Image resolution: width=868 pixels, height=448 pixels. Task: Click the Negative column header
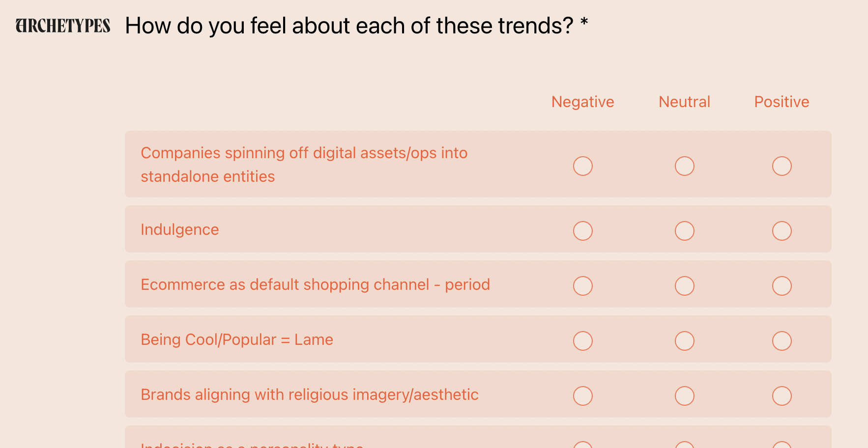point(583,102)
